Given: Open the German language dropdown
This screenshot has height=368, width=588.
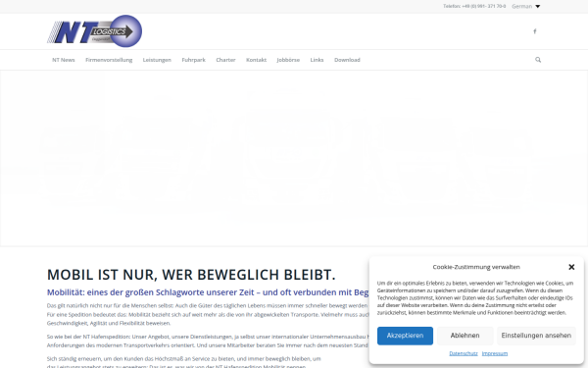Looking at the screenshot, I should tap(525, 7).
